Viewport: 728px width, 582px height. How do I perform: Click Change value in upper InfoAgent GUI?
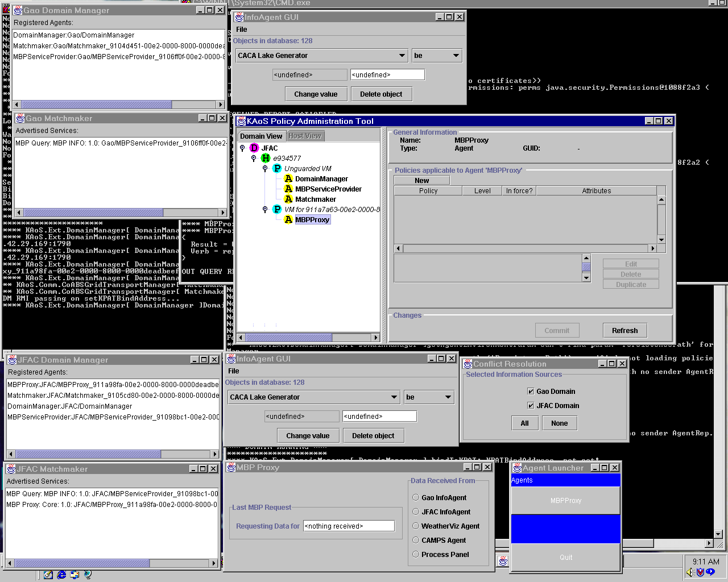316,94
